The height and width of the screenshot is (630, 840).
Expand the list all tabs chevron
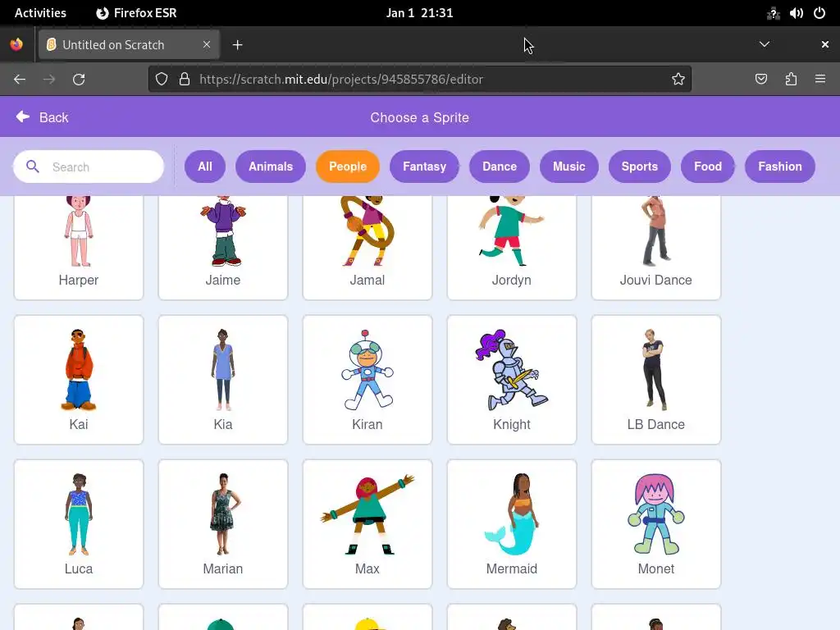pos(765,44)
